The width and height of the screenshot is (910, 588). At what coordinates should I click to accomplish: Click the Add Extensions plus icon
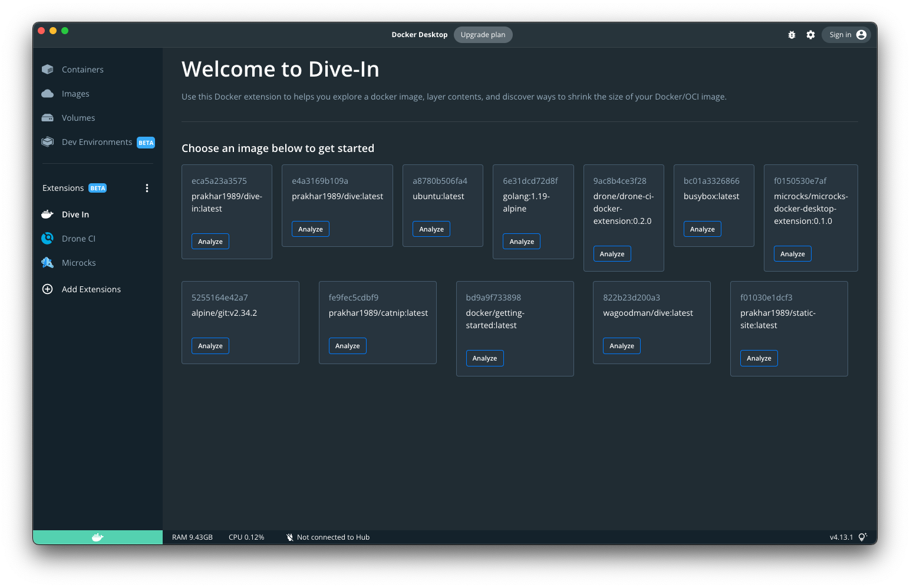tap(48, 289)
